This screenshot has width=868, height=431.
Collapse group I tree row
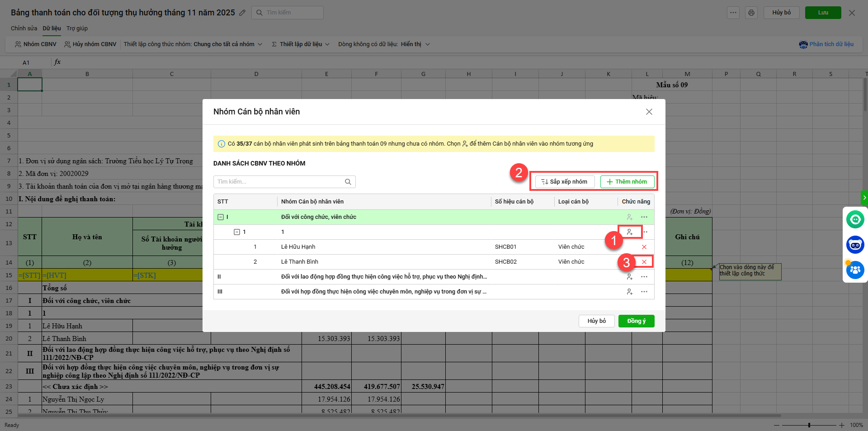coord(221,217)
